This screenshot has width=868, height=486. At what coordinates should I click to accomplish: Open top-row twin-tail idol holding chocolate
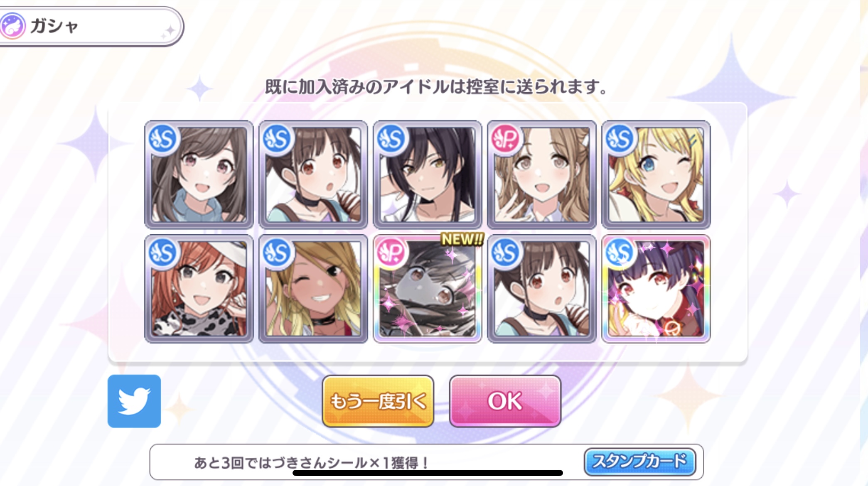(313, 175)
